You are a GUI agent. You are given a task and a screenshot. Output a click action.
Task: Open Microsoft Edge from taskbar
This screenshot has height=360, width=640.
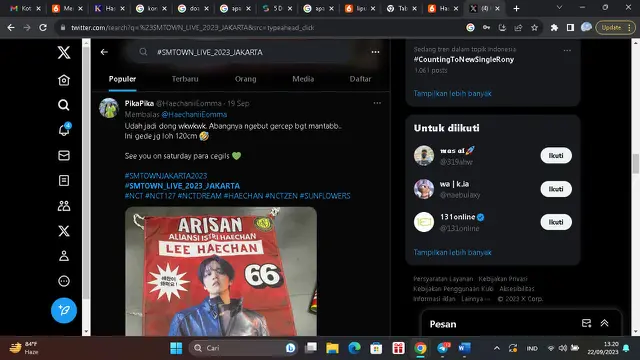coord(354,348)
